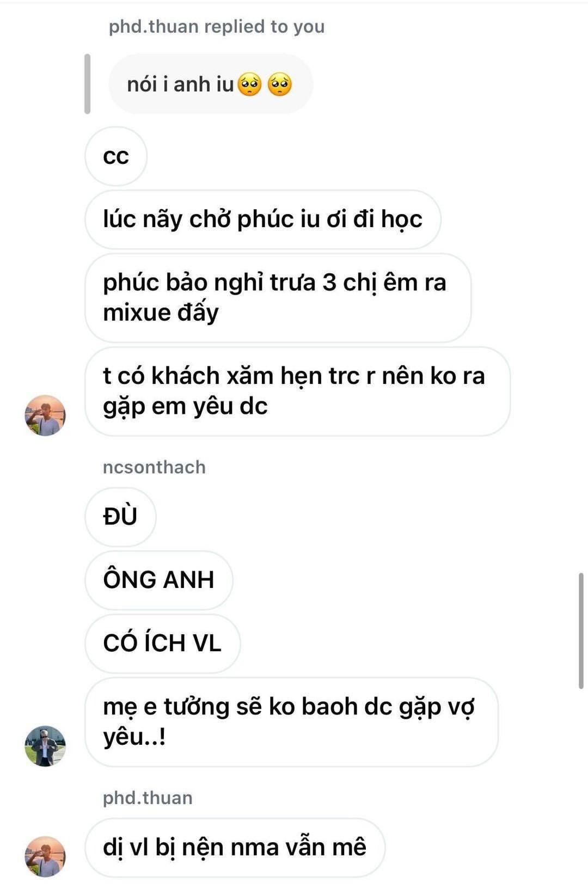Open phd.thuan avatar beside last message

click(45, 856)
